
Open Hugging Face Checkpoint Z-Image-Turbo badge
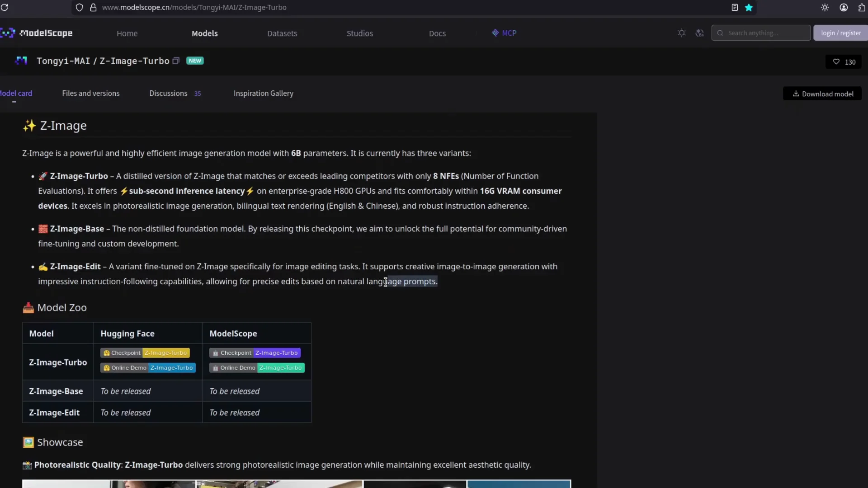coord(145,353)
